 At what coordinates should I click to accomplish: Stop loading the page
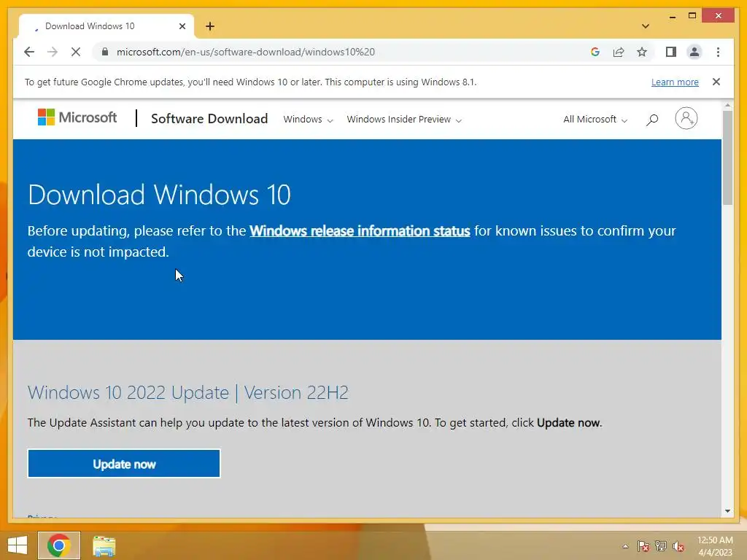[76, 52]
